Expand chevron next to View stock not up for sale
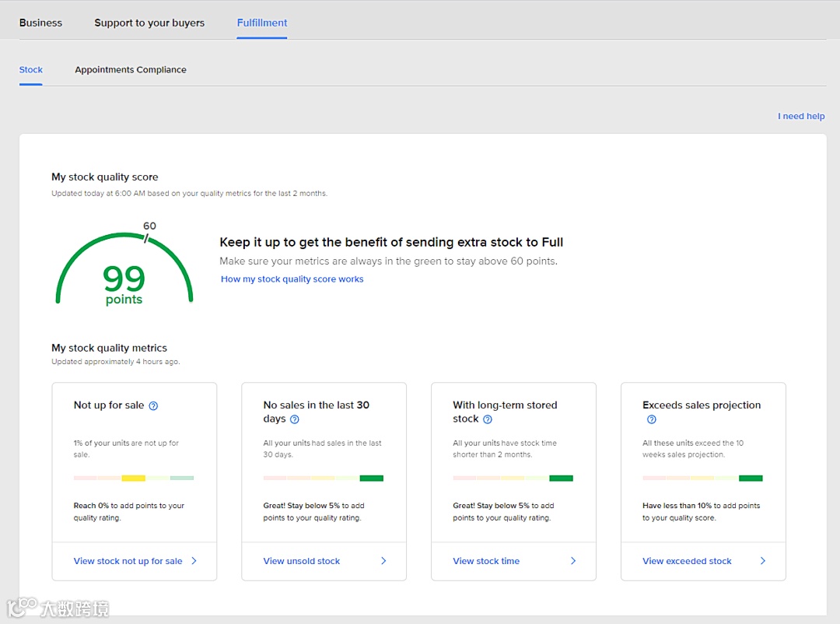The width and height of the screenshot is (840, 624). (x=194, y=561)
